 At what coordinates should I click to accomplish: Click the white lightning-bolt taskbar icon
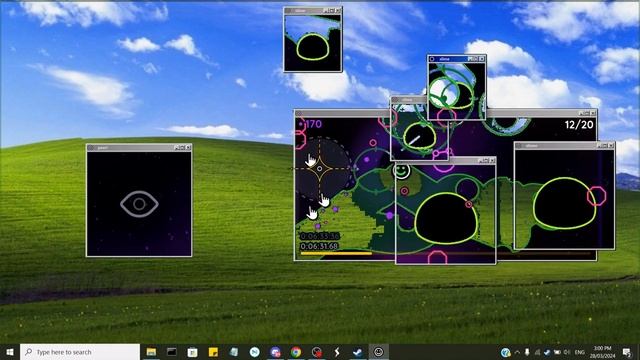coord(337,352)
